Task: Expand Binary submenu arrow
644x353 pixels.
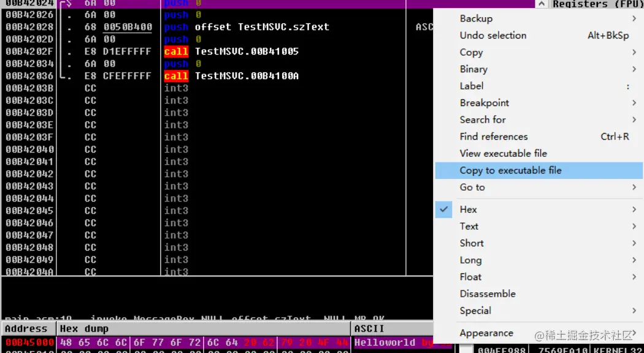Action: (x=634, y=69)
